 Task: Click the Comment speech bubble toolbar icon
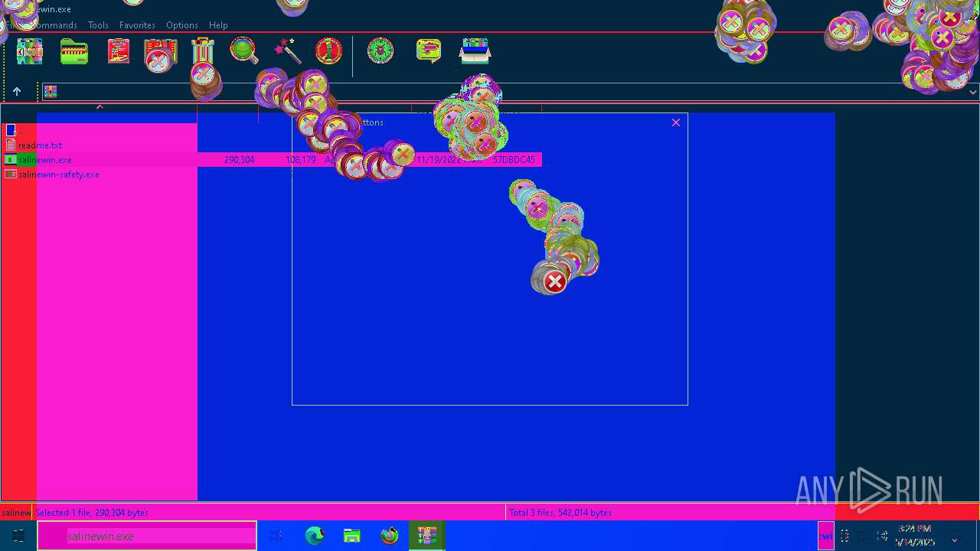pyautogui.click(x=429, y=51)
